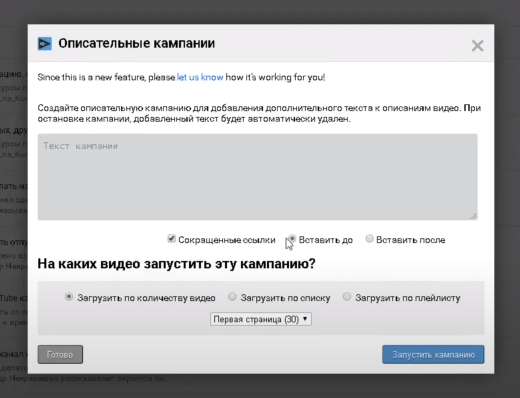520x398 pixels.
Task: Open the 'let us know' feedback link
Action: click(x=200, y=77)
